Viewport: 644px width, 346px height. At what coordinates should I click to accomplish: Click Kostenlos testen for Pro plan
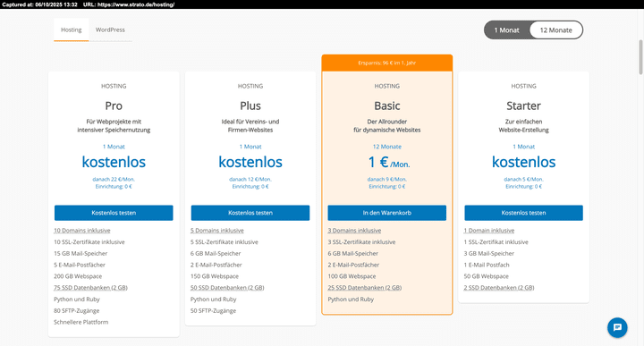tap(114, 213)
